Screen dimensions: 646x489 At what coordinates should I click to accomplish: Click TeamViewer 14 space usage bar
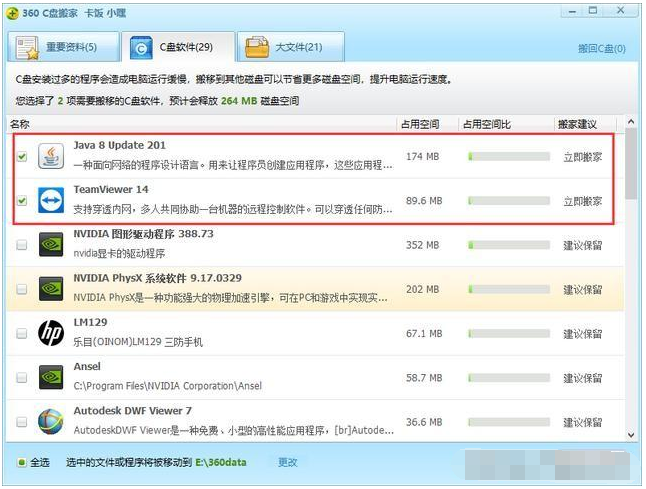(x=509, y=201)
